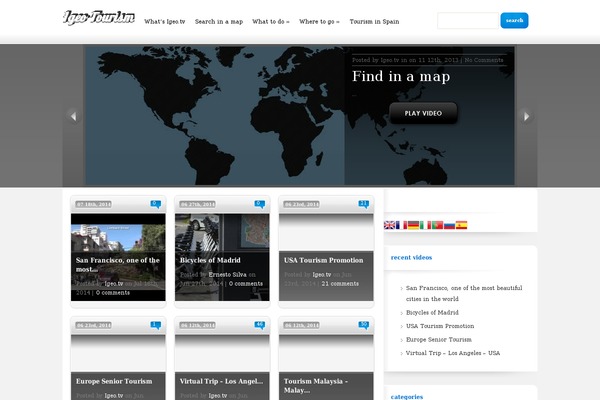Go to the previous slide with the left arrow
Viewport: 600px width, 400px height.
(73, 116)
